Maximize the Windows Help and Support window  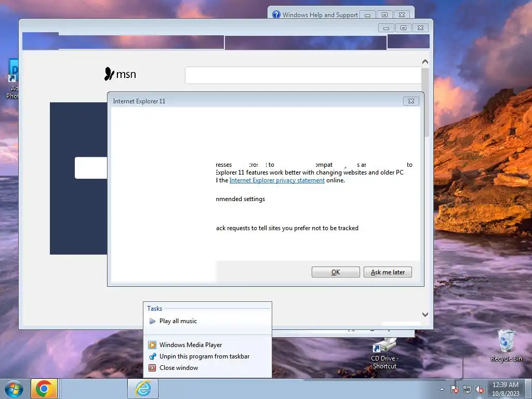coord(384,15)
